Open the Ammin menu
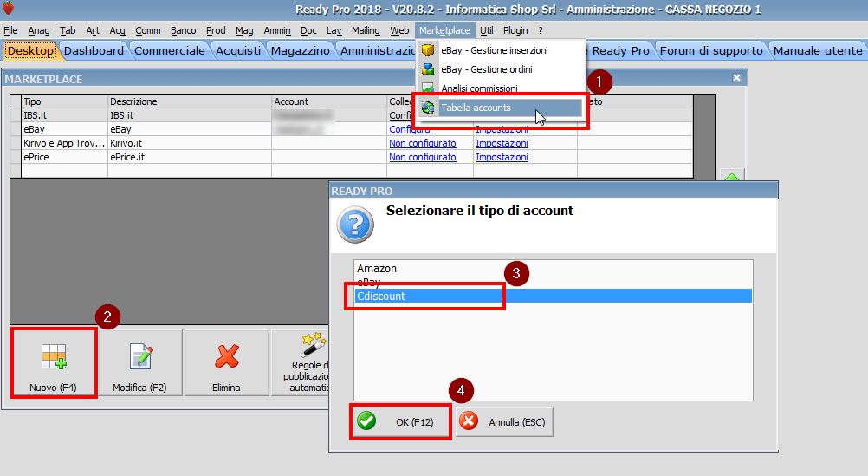 click(x=277, y=30)
